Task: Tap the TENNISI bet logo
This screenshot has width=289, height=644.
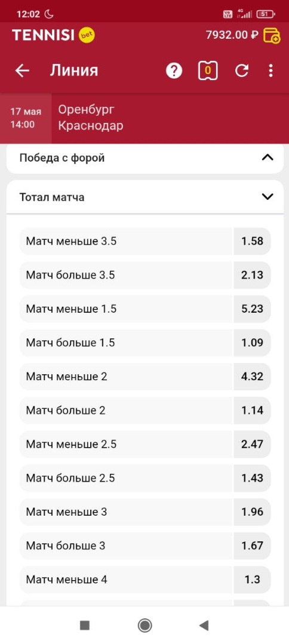Action: [x=54, y=35]
